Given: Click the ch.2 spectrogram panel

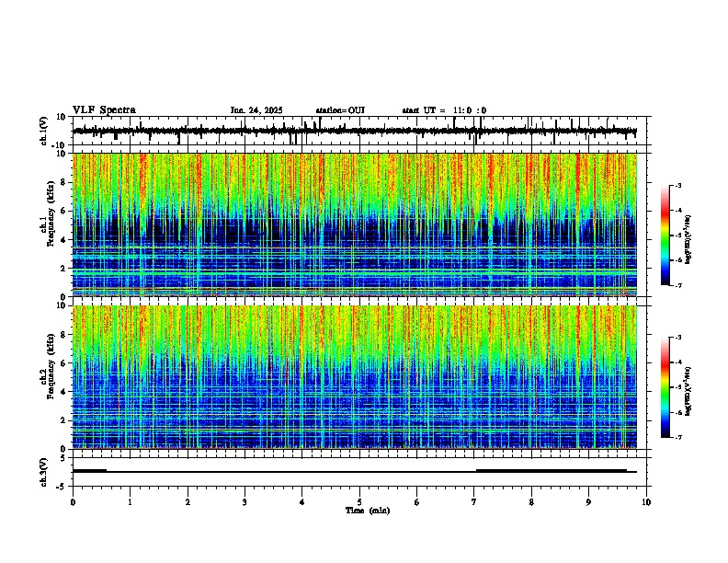Looking at the screenshot, I should pos(355,377).
